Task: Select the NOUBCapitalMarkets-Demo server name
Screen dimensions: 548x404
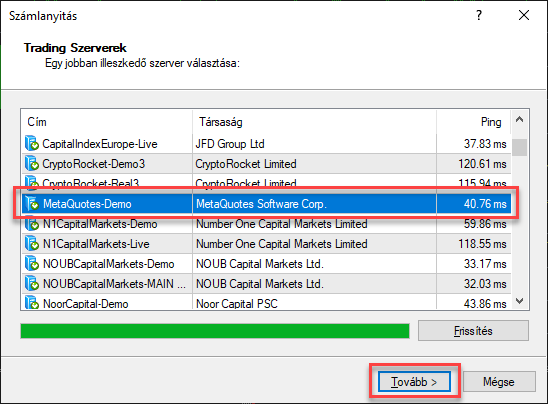Action: 109,264
